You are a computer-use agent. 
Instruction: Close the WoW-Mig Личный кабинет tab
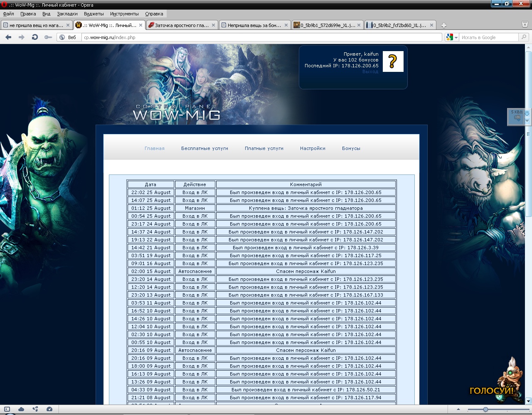tap(141, 25)
